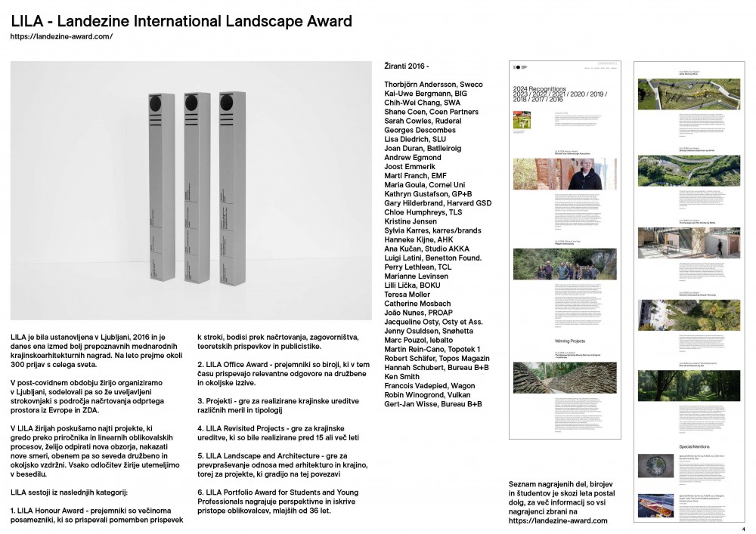Click the landezine-award.com link at bottom right

coord(559,520)
